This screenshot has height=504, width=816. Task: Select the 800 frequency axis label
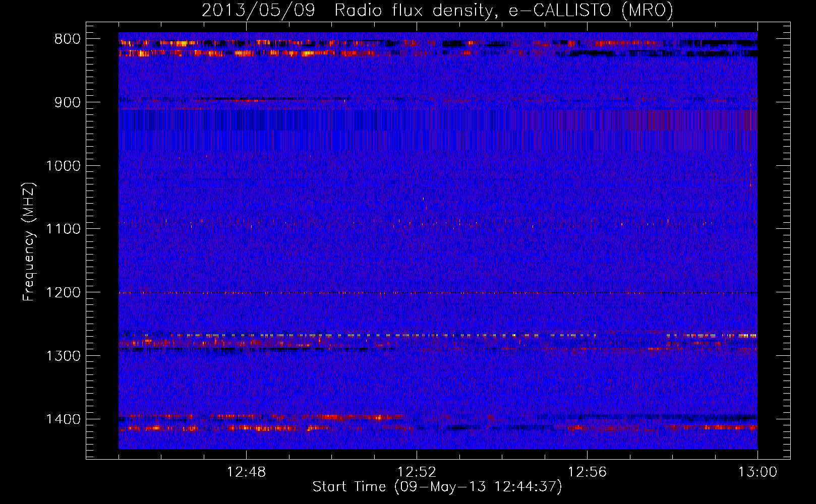coord(68,39)
